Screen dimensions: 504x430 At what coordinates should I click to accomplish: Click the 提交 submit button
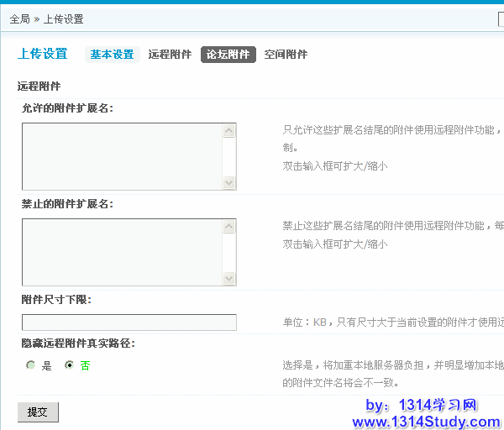[x=38, y=412]
